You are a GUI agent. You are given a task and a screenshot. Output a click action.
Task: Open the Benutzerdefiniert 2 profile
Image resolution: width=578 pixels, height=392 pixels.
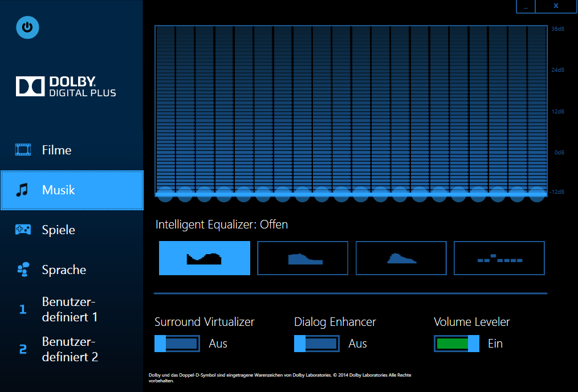coord(72,349)
